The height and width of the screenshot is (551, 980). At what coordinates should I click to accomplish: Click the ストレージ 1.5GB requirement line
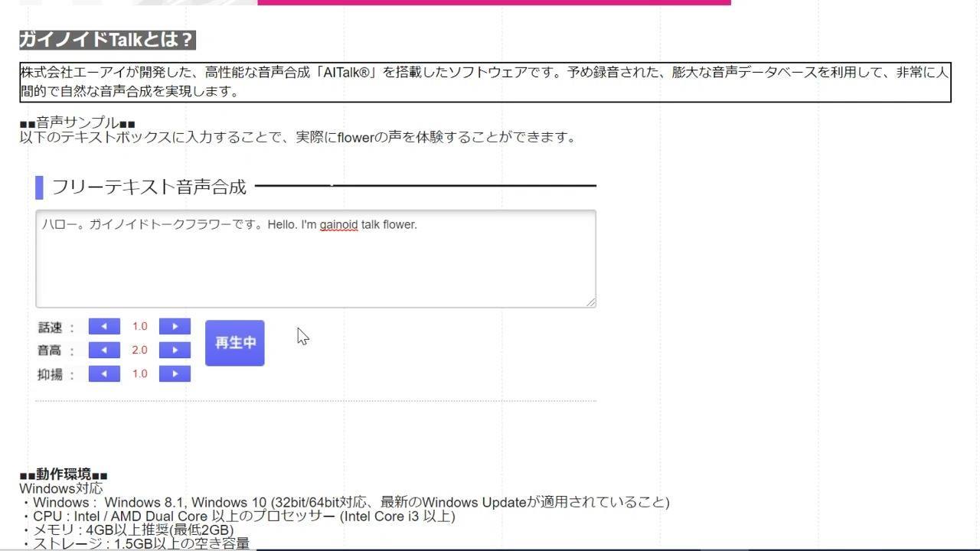[136, 543]
